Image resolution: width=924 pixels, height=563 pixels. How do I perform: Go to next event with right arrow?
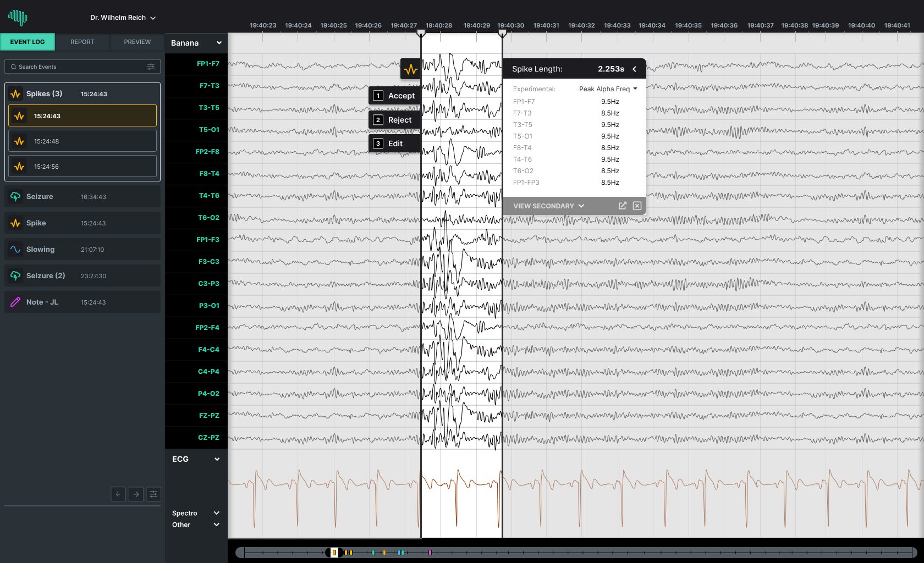pyautogui.click(x=136, y=494)
